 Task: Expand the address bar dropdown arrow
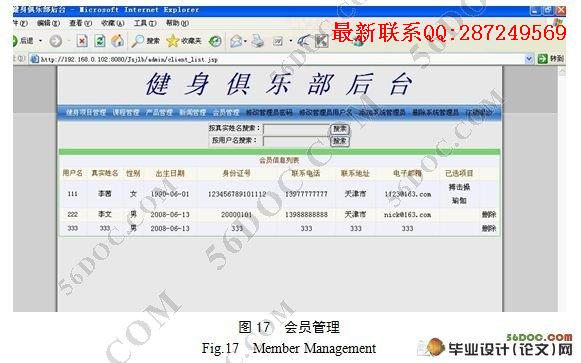529,59
